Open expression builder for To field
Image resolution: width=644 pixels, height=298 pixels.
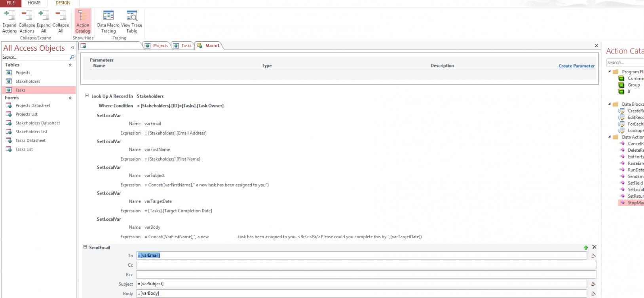[x=593, y=256]
